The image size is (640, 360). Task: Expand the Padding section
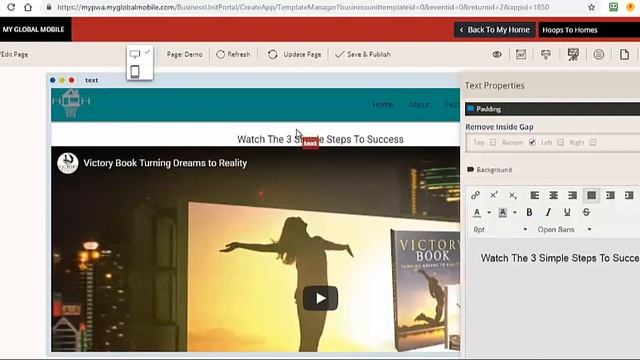(553, 109)
